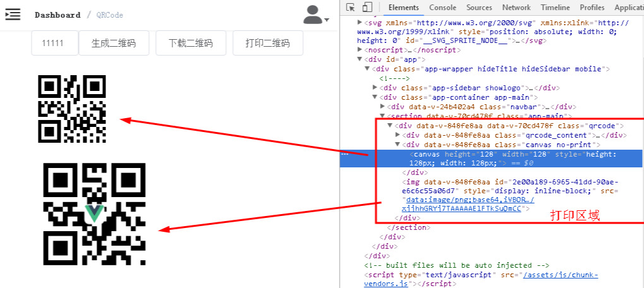This screenshot has width=644, height=288.
Task: Open the /assets/js/chunk-vendors.js link
Action: (x=481, y=279)
